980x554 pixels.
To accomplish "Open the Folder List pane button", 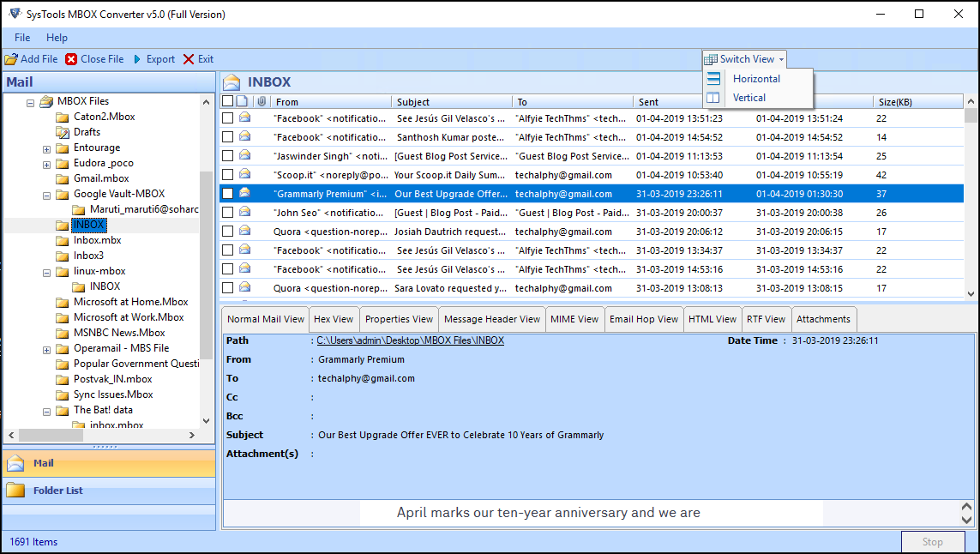I will click(58, 491).
